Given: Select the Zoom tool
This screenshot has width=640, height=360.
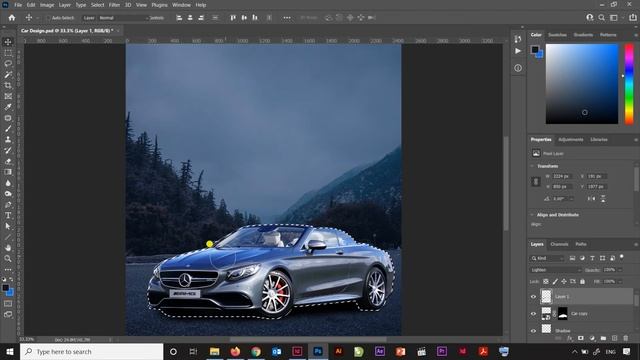Looking at the screenshot, I should (8, 258).
